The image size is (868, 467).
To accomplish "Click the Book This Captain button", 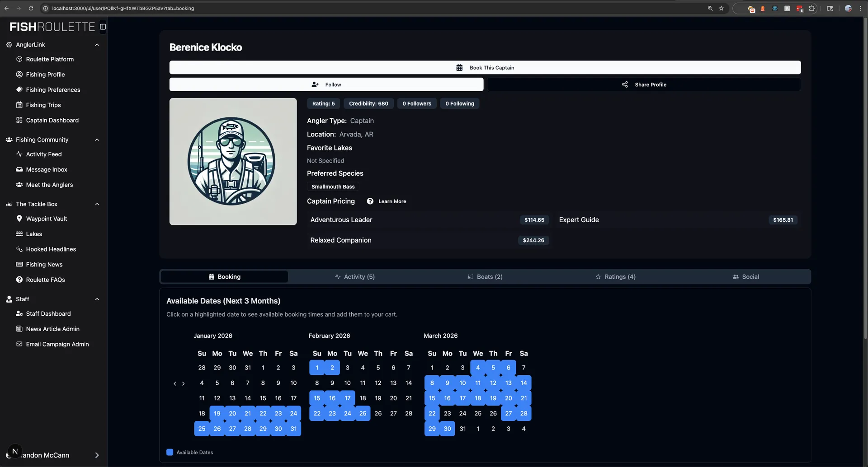I will 485,67.
